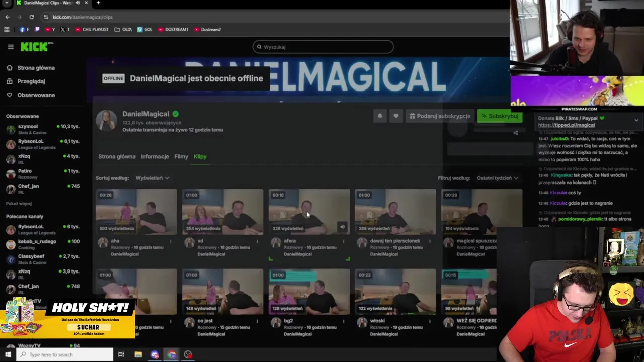
Task: Open recommended channel Classybeef
Action: click(43, 258)
